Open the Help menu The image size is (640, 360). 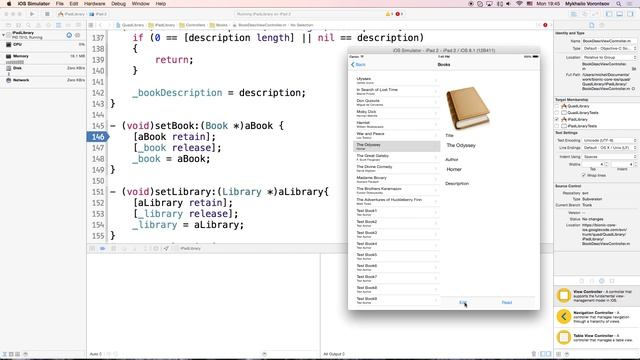[161, 4]
